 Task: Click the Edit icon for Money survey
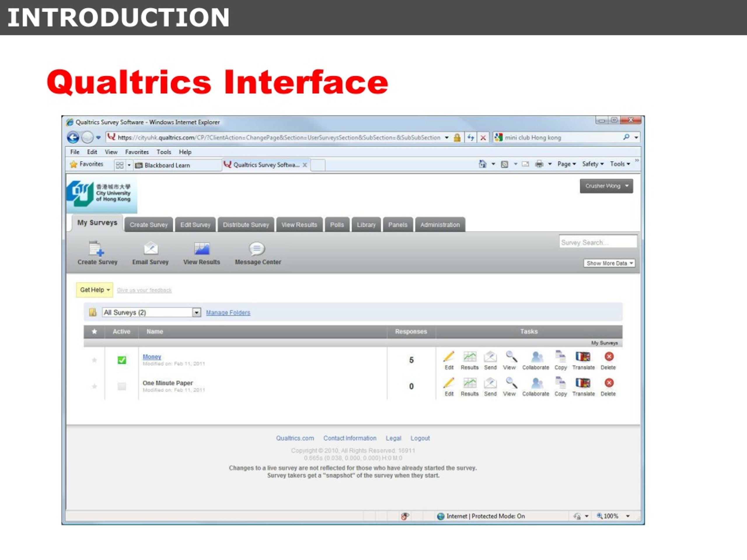pos(448,358)
